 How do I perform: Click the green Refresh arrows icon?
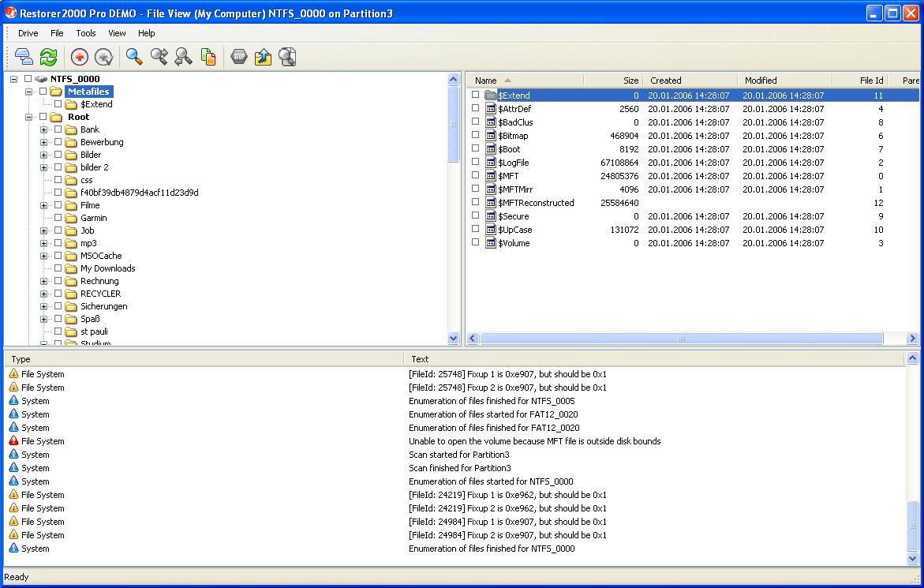[x=48, y=57]
